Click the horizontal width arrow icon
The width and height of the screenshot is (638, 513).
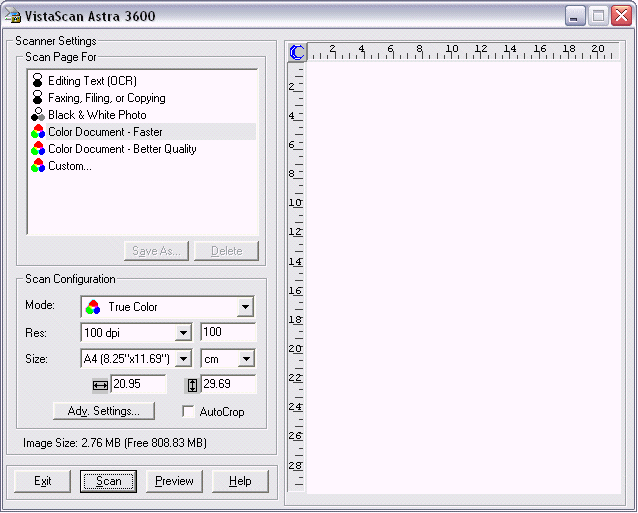(100, 385)
